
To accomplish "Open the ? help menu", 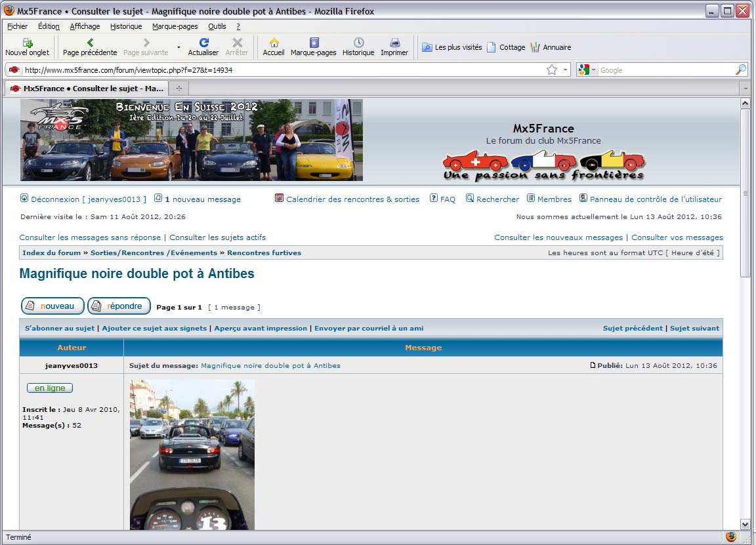I will point(238,26).
